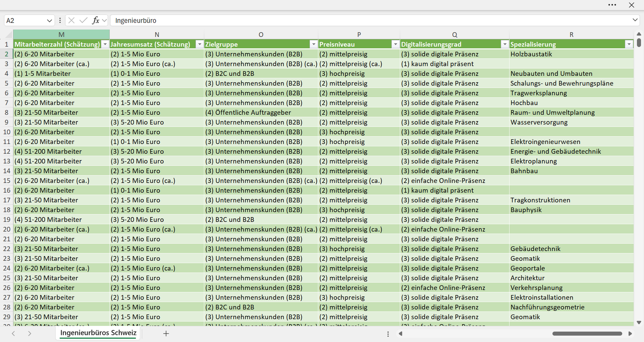Select the (4) Öffentliche Auftraggeber cell
Viewport: 644px width, 342px height.
pyautogui.click(x=261, y=112)
